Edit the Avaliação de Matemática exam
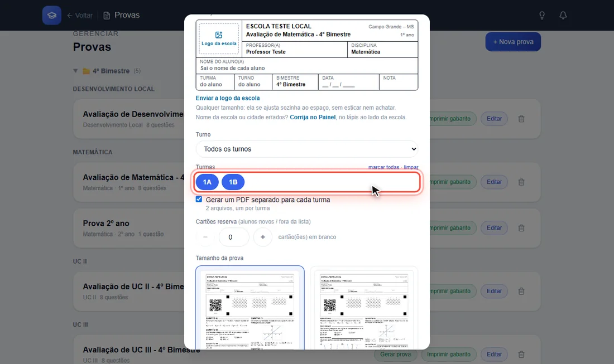 coord(494,182)
